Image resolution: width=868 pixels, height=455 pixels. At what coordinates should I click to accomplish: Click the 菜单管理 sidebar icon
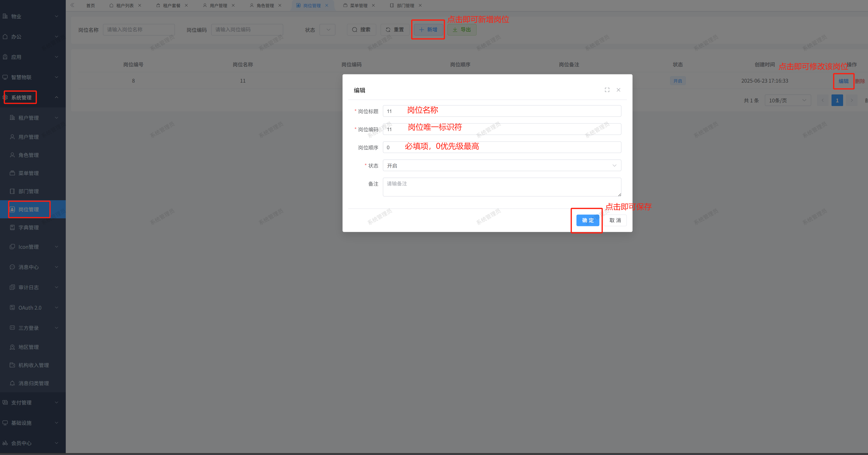click(x=13, y=173)
